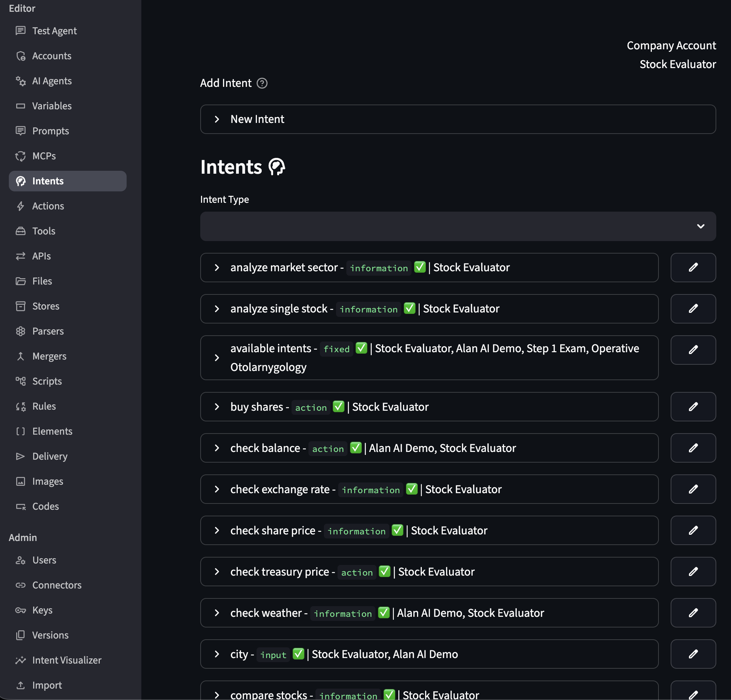This screenshot has width=731, height=700.
Task: Open Intent Visualizer from sidebar
Action: [x=66, y=660]
